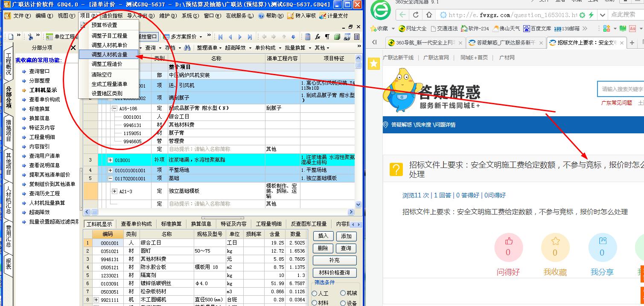The image size is (644, 306).
Task: Click the 问得好 thumbs-up circle icon
Action: pos(508,247)
